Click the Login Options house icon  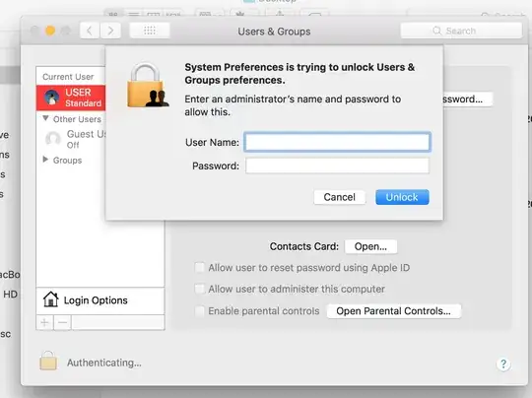(x=51, y=299)
